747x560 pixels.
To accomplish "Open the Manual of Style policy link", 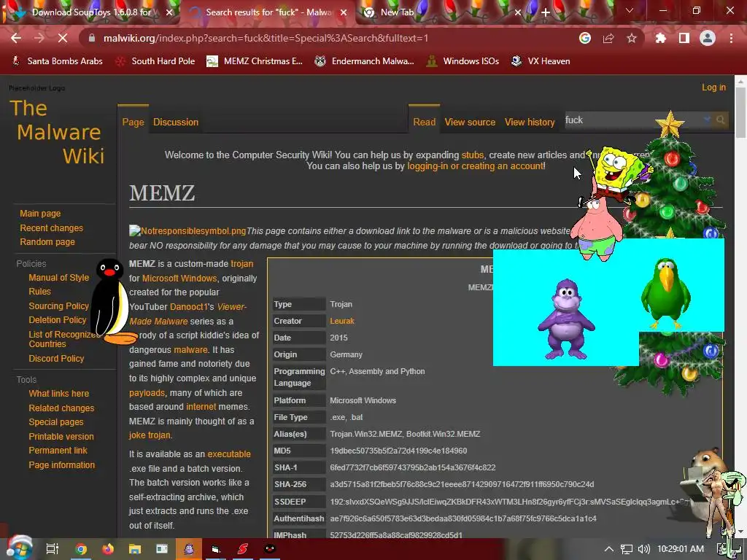I will 58,277.
